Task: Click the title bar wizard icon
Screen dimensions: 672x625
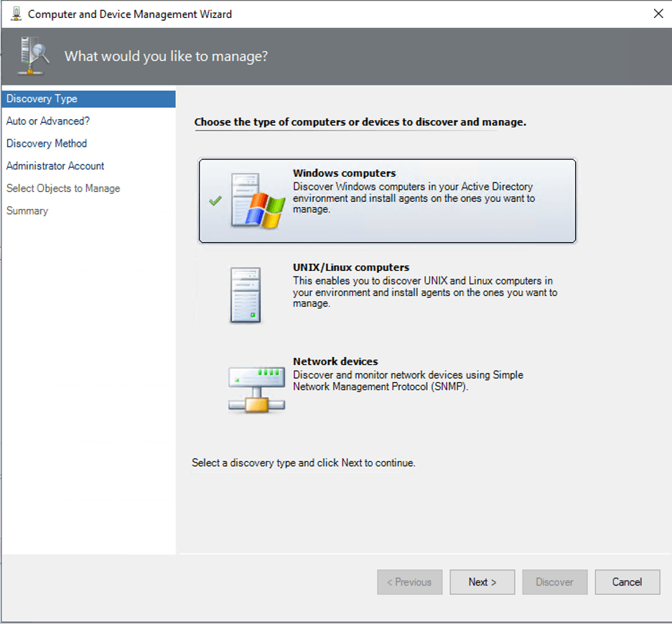Action: pos(16,14)
